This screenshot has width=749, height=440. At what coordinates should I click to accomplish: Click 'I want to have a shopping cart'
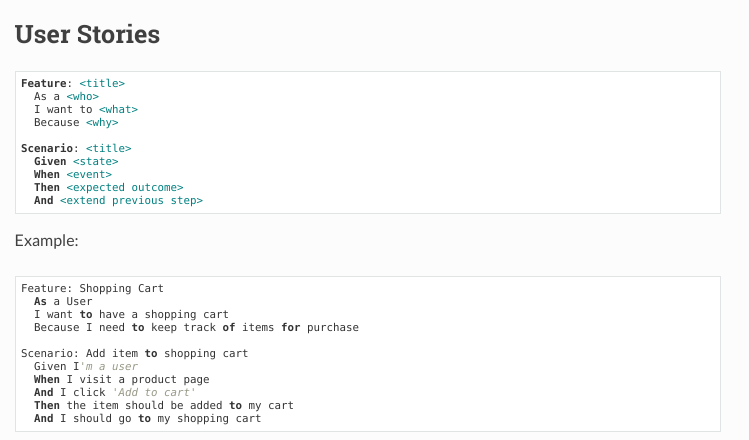(131, 314)
